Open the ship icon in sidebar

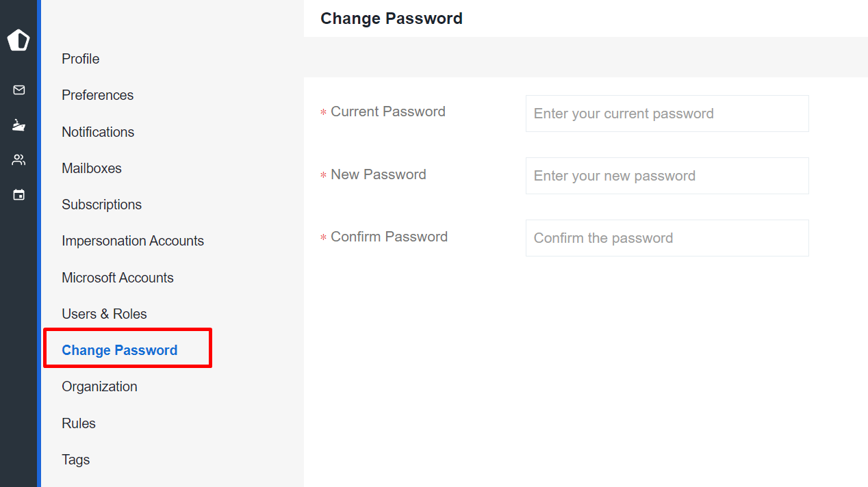[x=19, y=125]
